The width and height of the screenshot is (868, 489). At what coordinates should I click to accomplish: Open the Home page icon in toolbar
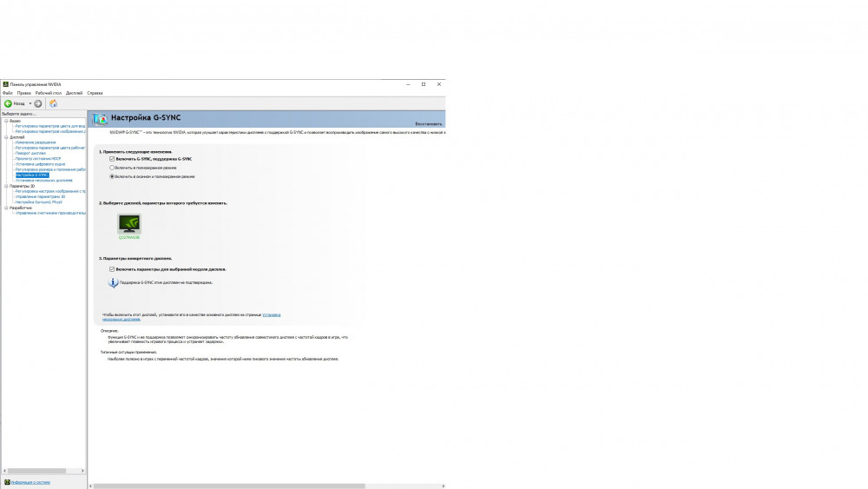(x=53, y=103)
